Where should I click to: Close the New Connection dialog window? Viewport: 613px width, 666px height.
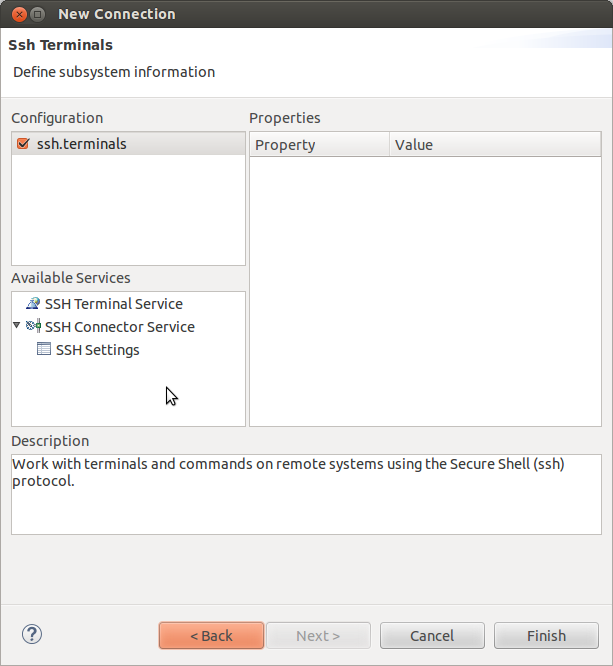(15, 14)
